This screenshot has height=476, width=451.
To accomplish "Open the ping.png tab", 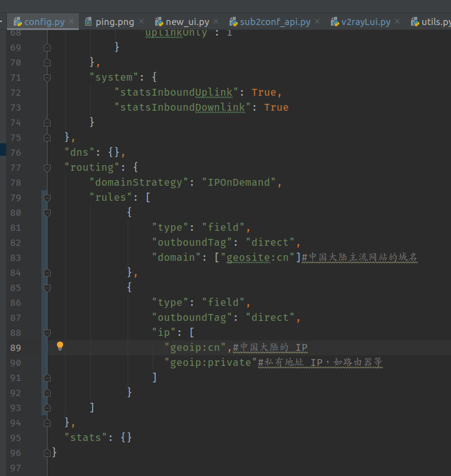I will click(x=114, y=22).
